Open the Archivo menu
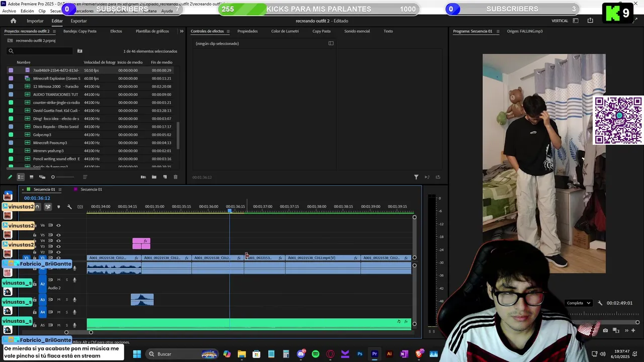Screen dimensions: 644x362 tap(9, 11)
